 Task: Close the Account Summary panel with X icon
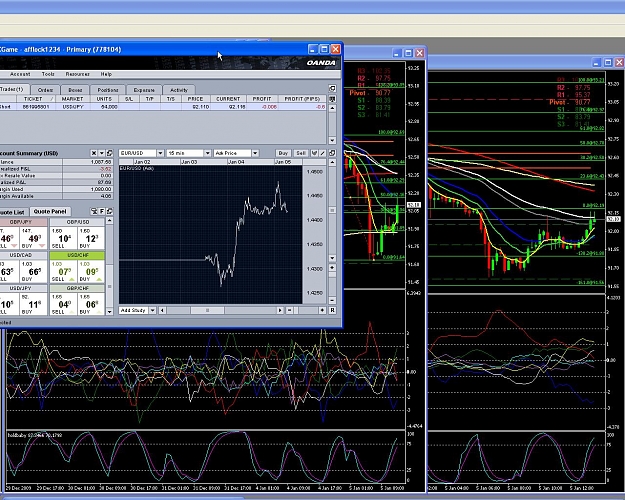pyautogui.click(x=94, y=153)
